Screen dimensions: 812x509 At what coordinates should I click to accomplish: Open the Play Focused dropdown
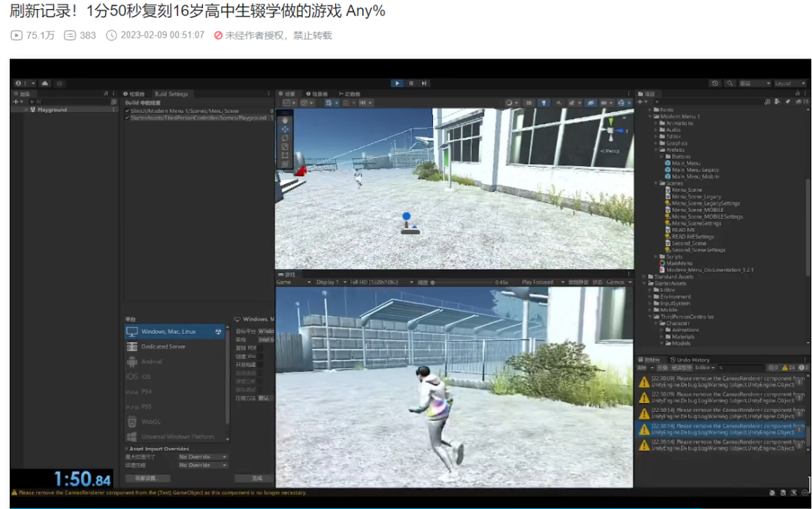point(542,282)
